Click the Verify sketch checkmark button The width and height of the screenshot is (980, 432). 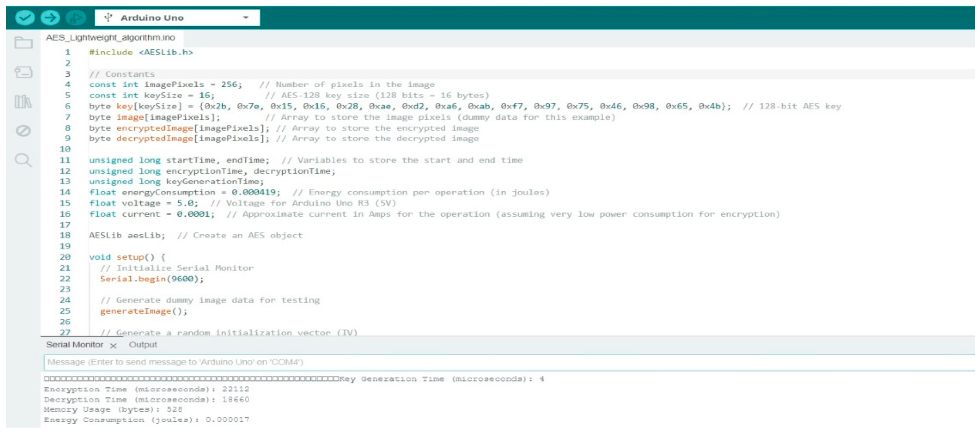click(x=25, y=18)
